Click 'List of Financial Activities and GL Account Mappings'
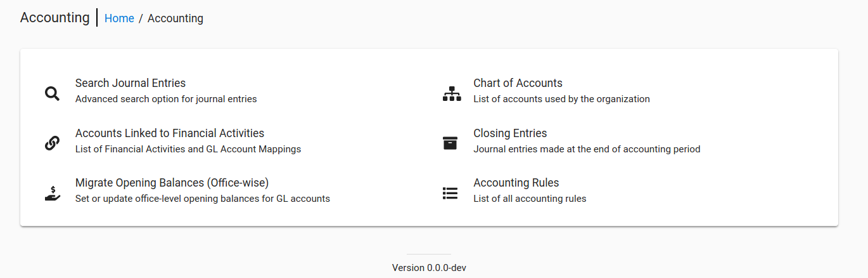This screenshot has width=868, height=278. click(x=188, y=149)
